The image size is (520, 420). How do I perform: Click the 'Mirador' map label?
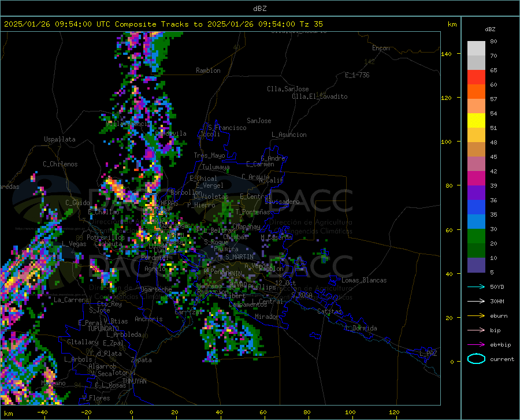(267, 317)
